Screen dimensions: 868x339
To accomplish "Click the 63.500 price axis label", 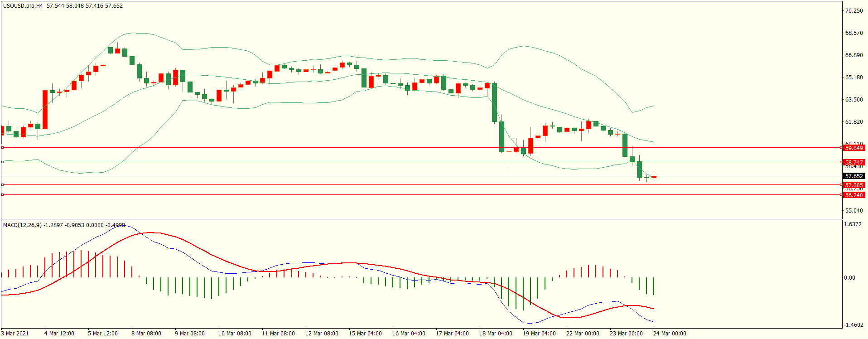I will pyautogui.click(x=854, y=100).
